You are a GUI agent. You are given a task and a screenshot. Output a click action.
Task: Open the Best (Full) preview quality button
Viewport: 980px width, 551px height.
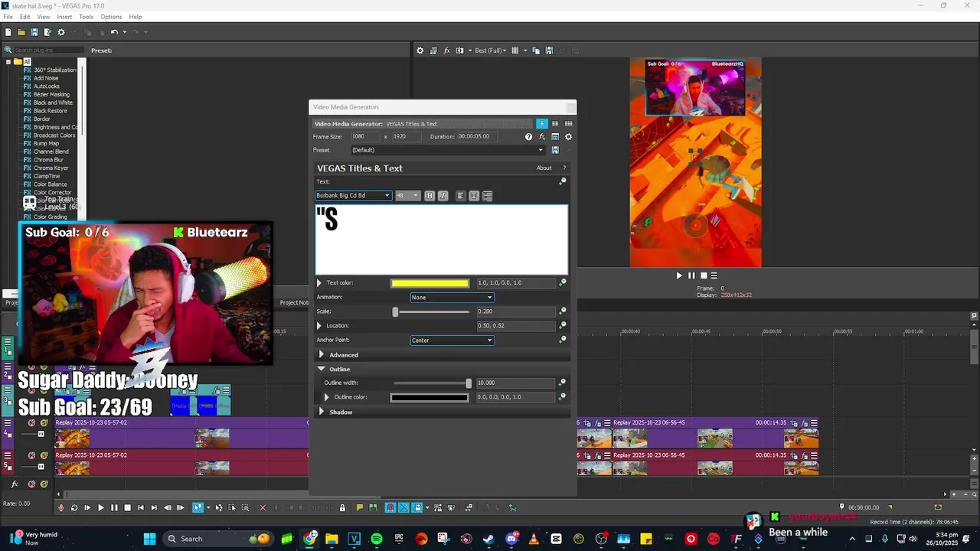pyautogui.click(x=490, y=51)
